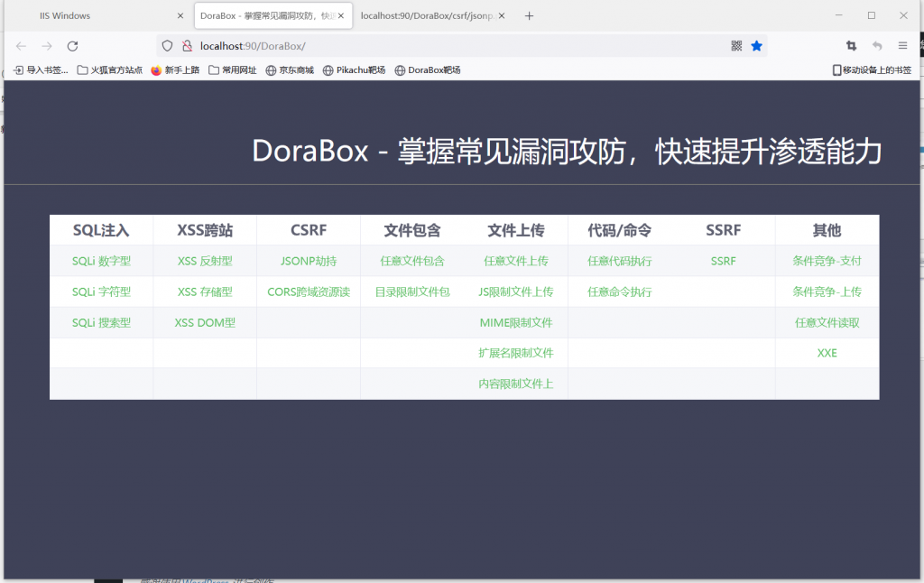Image resolution: width=924 pixels, height=583 pixels.
Task: Open the SQLi 字符型 link
Action: tap(101, 291)
